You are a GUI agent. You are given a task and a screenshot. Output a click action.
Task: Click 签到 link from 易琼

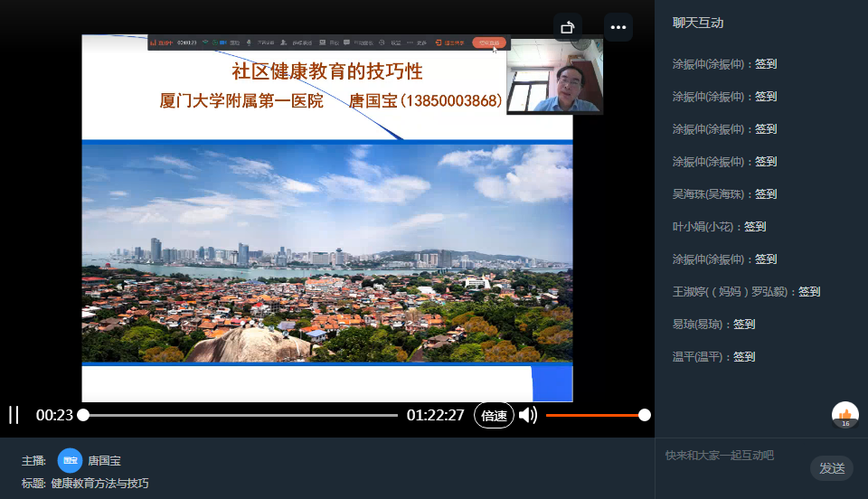click(744, 325)
